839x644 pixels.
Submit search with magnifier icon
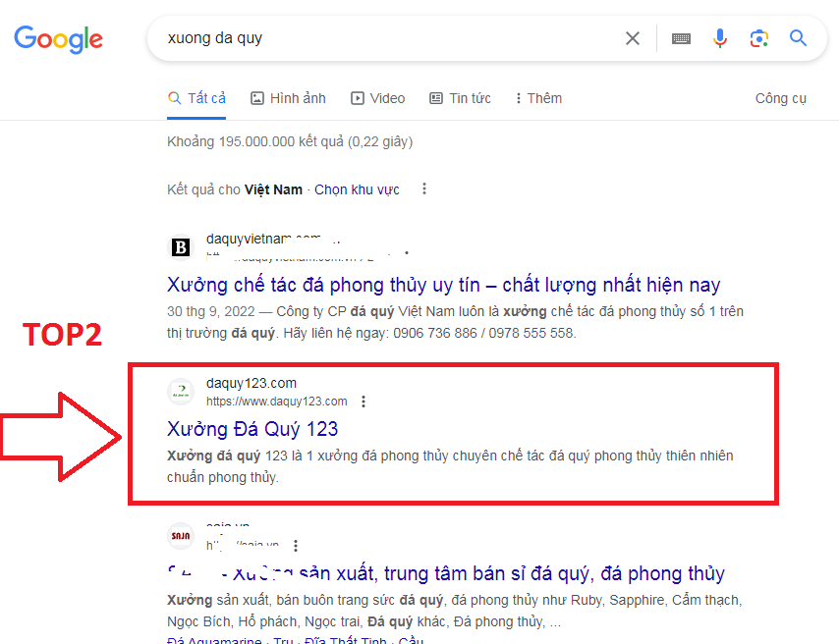798,38
